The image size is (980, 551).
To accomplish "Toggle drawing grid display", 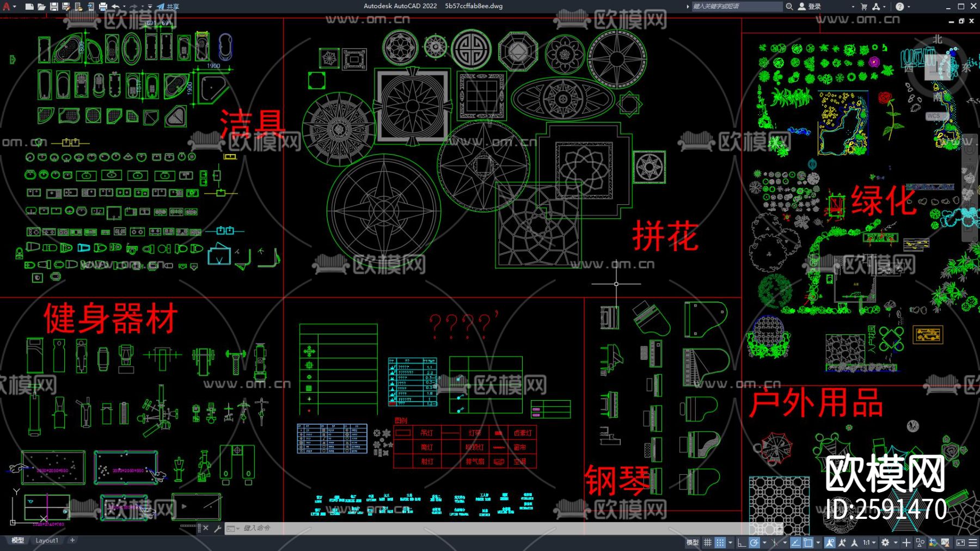I will [x=707, y=542].
